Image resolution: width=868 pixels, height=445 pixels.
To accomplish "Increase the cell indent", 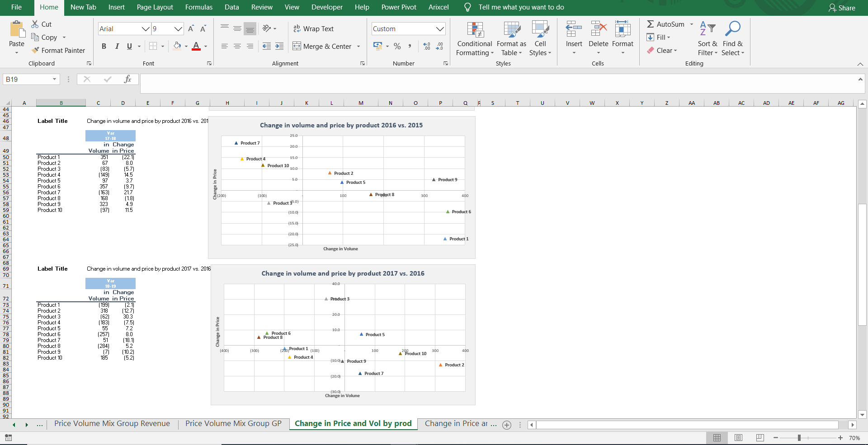I will tap(279, 46).
